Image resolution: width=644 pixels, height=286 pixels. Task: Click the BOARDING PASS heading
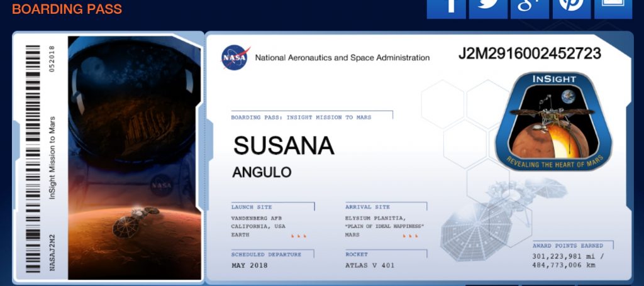(67, 9)
